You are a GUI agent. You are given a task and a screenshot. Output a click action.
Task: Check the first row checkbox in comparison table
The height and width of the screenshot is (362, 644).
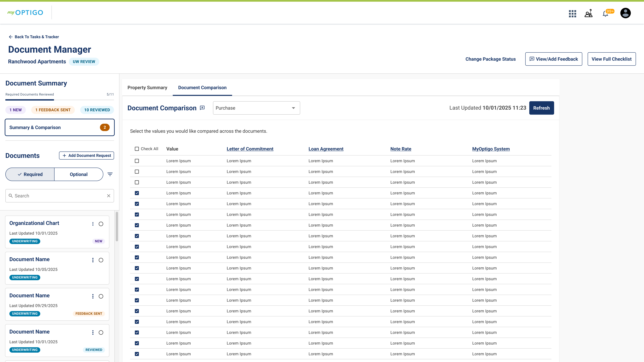(137, 161)
